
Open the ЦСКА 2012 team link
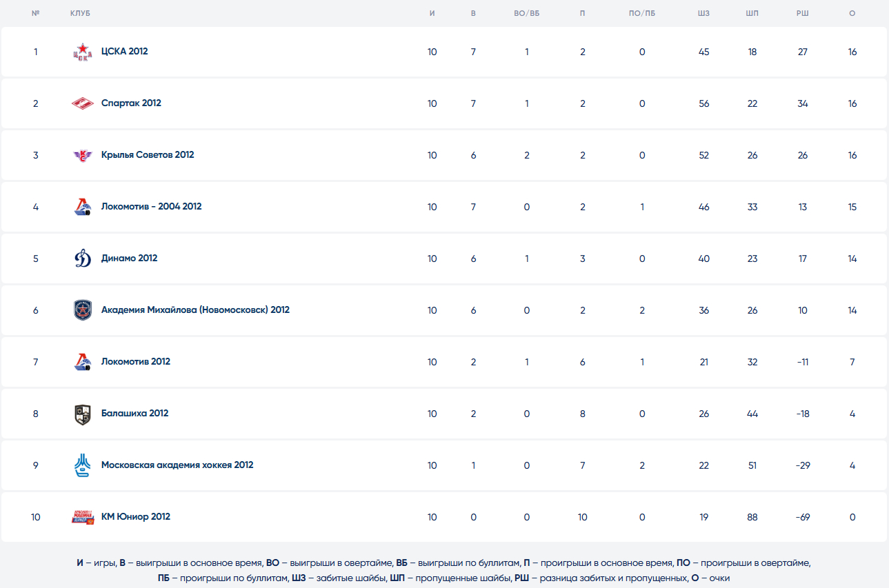(124, 52)
